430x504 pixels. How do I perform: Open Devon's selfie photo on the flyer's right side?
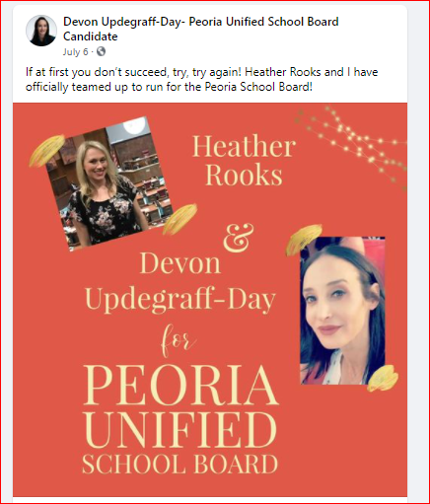click(342, 311)
